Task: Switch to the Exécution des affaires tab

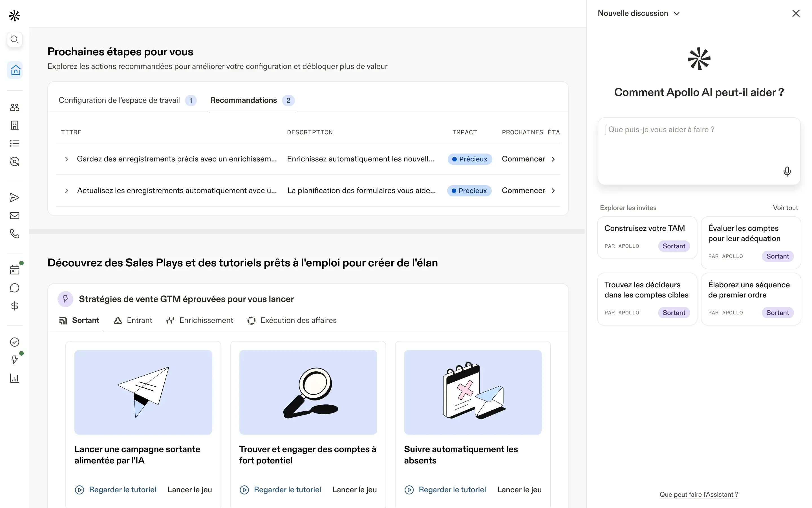Action: point(292,321)
